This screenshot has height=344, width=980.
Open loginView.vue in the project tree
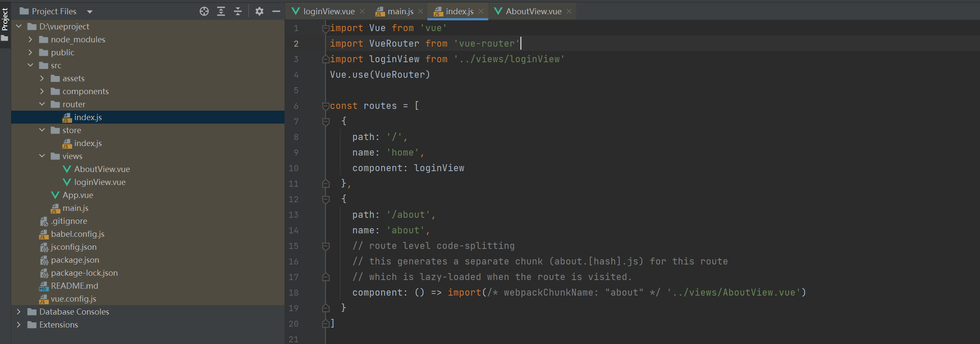(148, 182)
